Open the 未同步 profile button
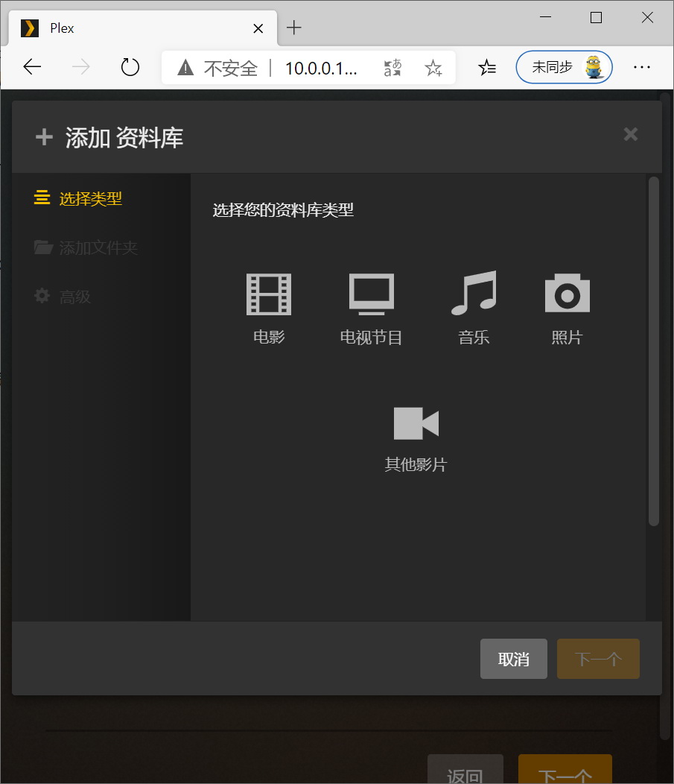This screenshot has width=674, height=784. coord(564,67)
